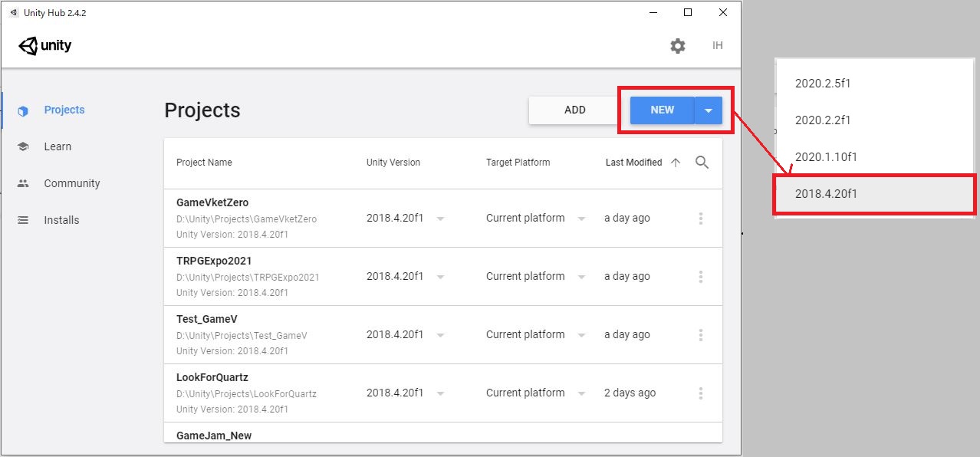Open the settings gear in Unity Hub
Viewport: 980px width, 457px height.
coord(678,46)
